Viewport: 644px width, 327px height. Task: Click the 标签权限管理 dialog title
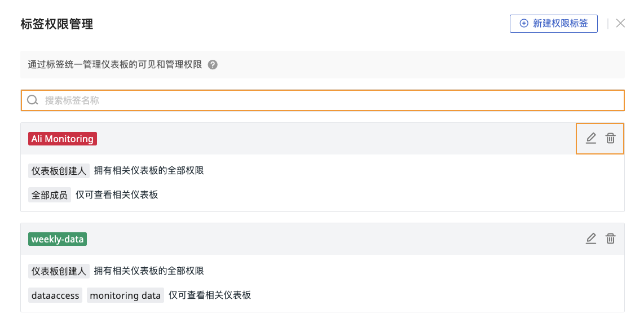[x=57, y=24]
